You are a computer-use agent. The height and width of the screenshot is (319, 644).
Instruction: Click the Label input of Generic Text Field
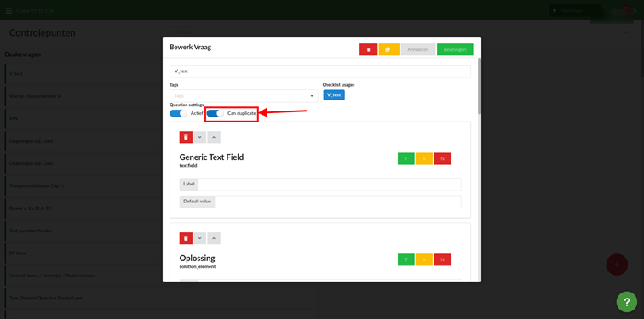pyautogui.click(x=330, y=185)
